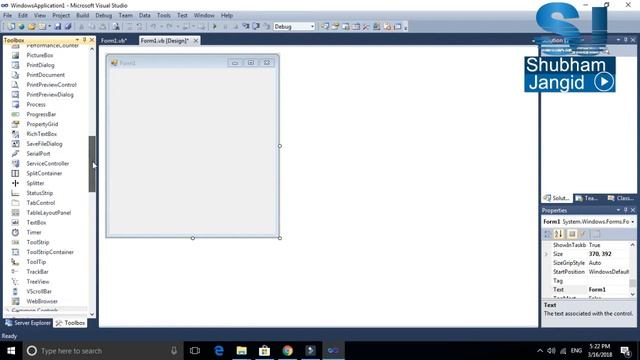Open the Tools menu
Viewport: 640px width, 360px height.
pyautogui.click(x=164, y=15)
